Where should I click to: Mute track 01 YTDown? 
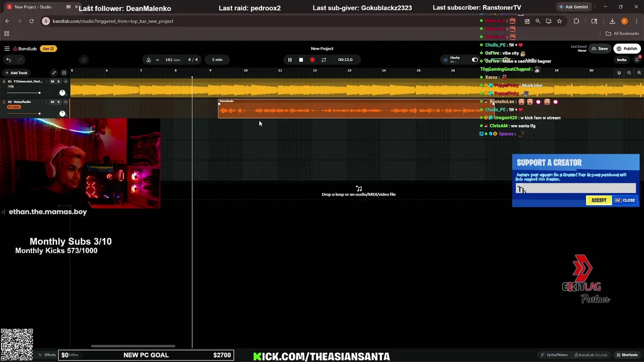coord(52,81)
